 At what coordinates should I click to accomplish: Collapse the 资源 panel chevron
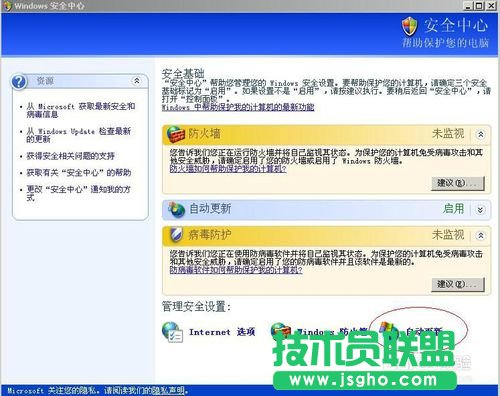coord(137,81)
